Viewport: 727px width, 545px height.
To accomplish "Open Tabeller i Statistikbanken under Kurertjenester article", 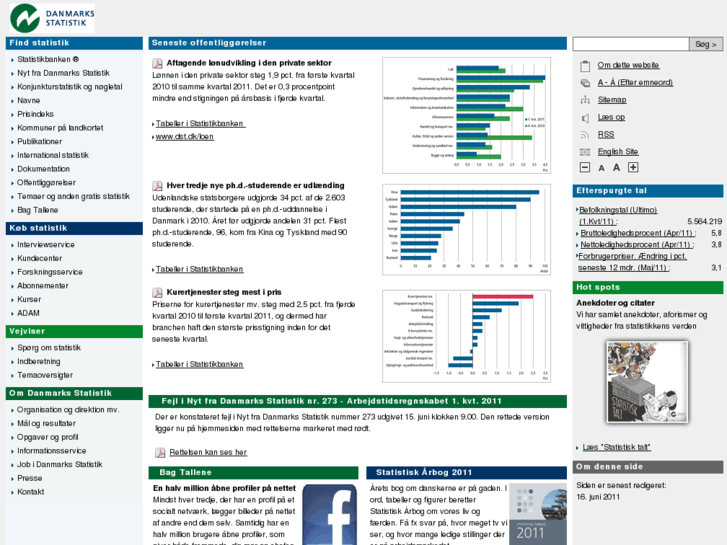I will [199, 365].
